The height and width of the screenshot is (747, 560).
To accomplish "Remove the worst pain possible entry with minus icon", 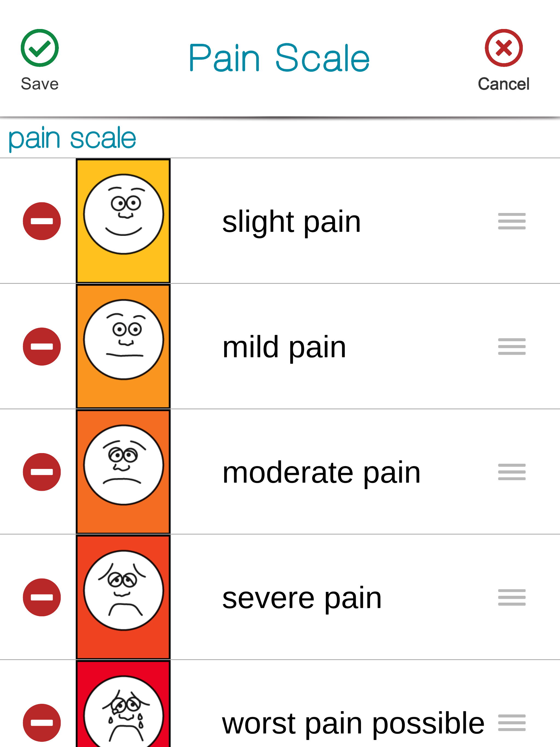I will coord(42,722).
